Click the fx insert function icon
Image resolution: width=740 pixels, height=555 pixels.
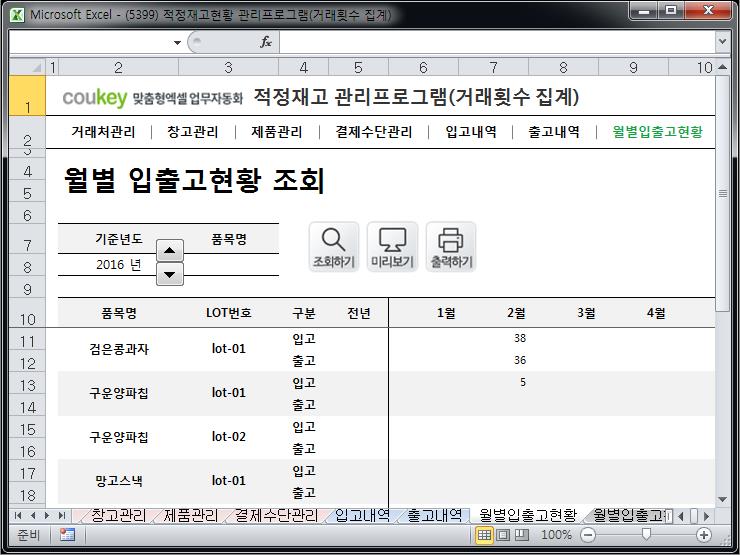pos(266,42)
